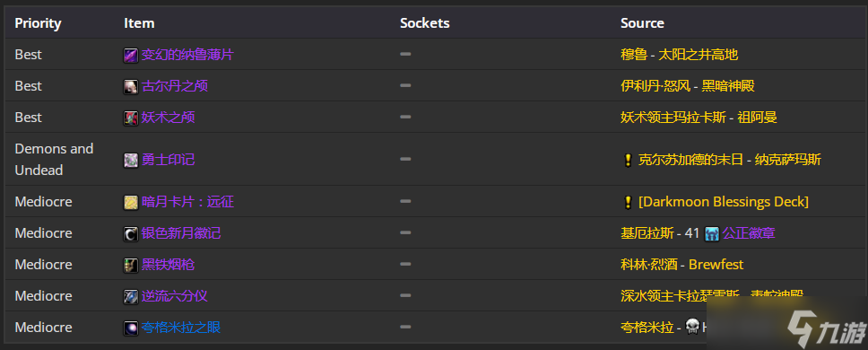Open the 古尔丹之颅 item link

click(174, 86)
